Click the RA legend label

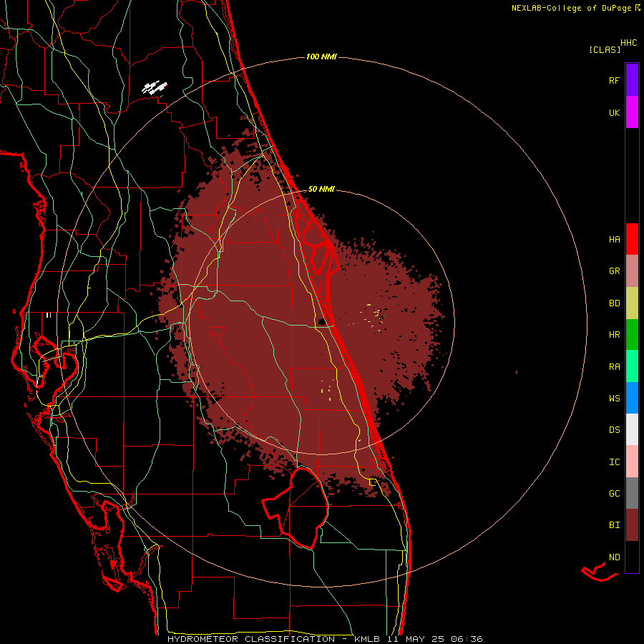coord(615,367)
